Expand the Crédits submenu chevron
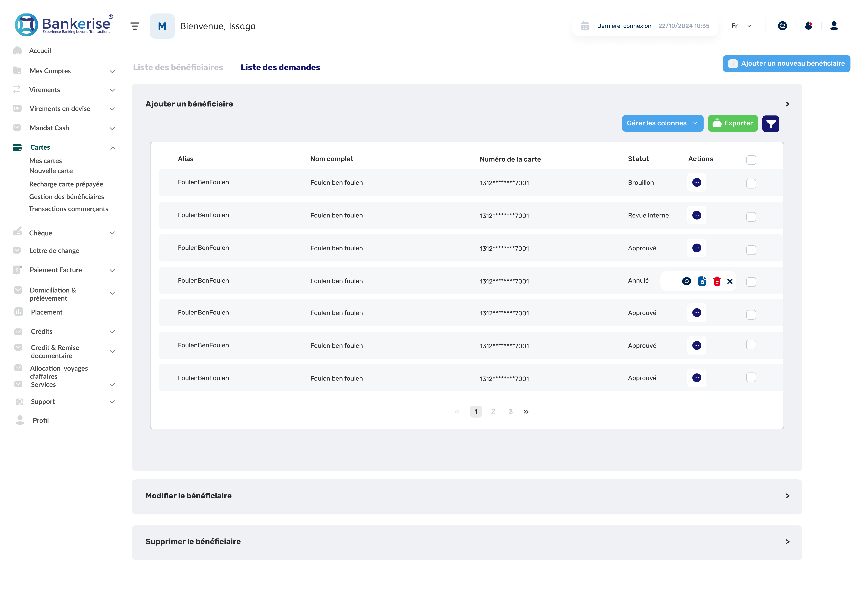This screenshot has width=868, height=607. coord(112,332)
